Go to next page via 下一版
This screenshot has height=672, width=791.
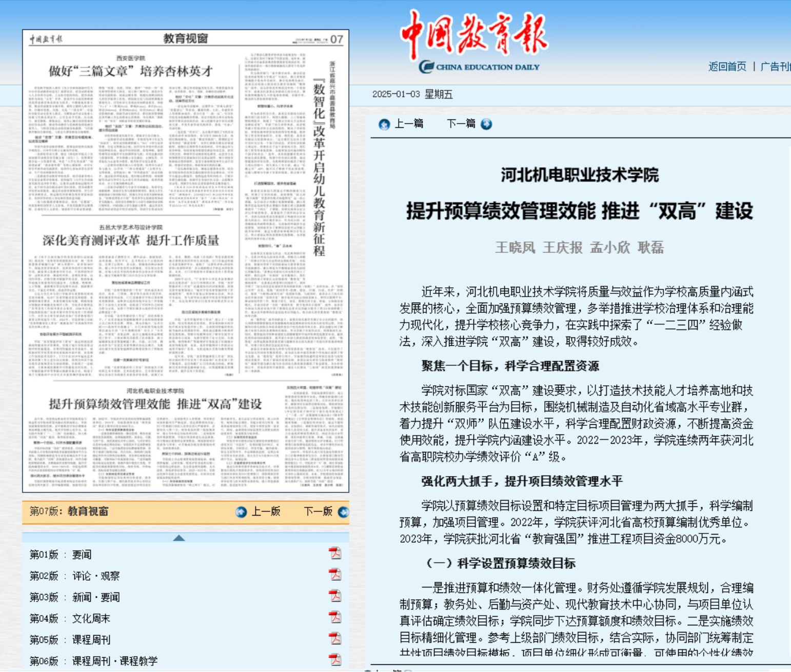point(318,511)
